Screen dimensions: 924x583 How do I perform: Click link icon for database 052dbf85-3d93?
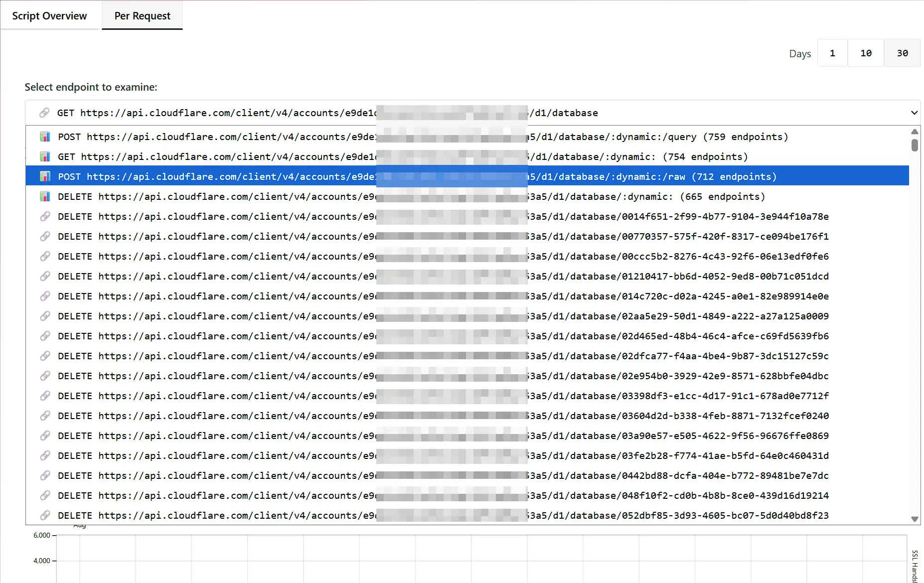point(45,515)
